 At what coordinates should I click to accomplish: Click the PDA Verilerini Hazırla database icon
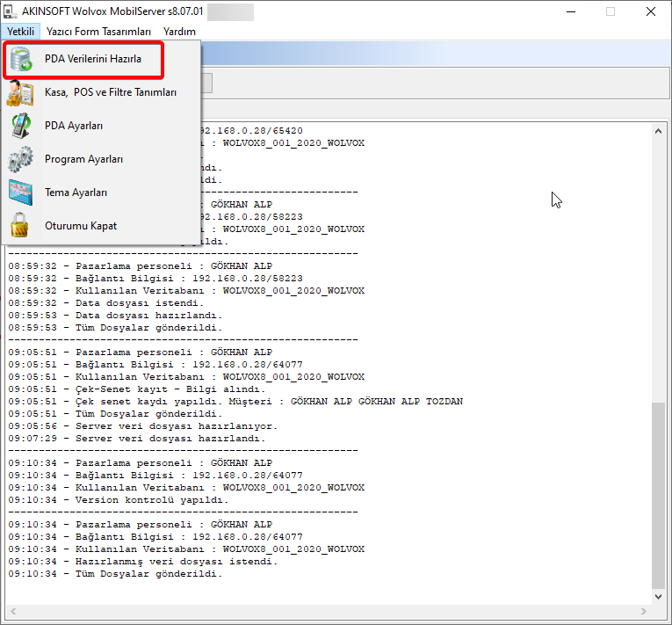tap(21, 59)
